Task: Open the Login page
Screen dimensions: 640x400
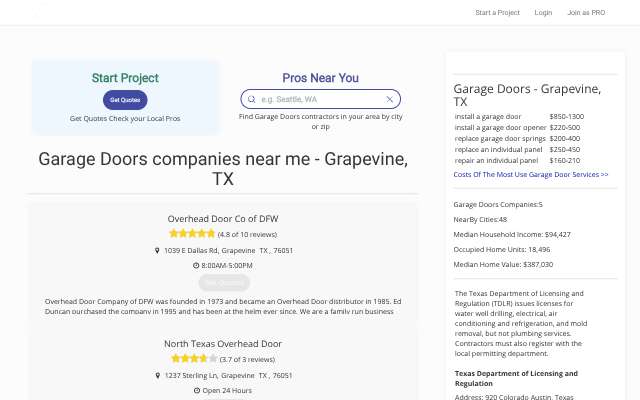Action: click(543, 13)
